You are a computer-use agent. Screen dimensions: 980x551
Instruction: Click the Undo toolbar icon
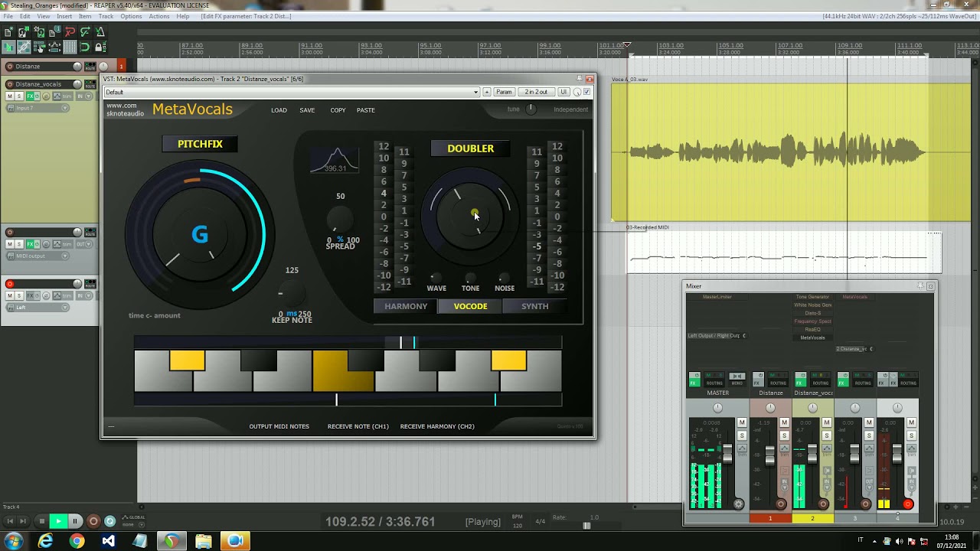(x=70, y=32)
